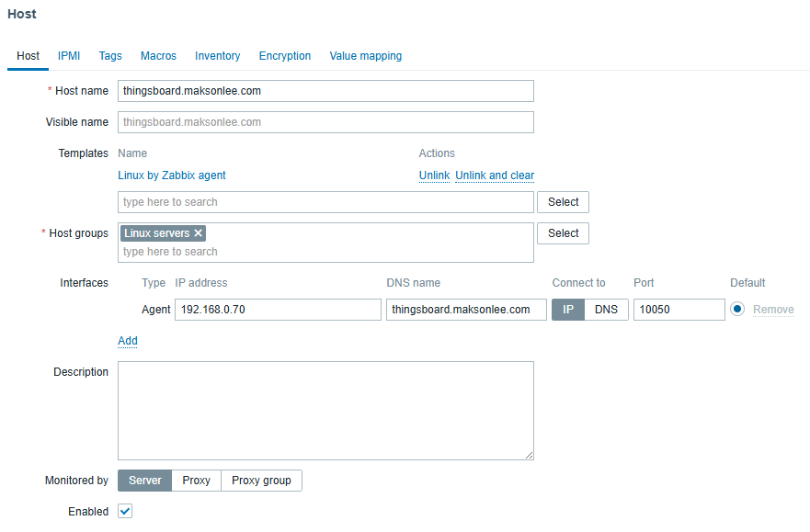Open the IPMI tab
810x532 pixels.
coord(69,56)
